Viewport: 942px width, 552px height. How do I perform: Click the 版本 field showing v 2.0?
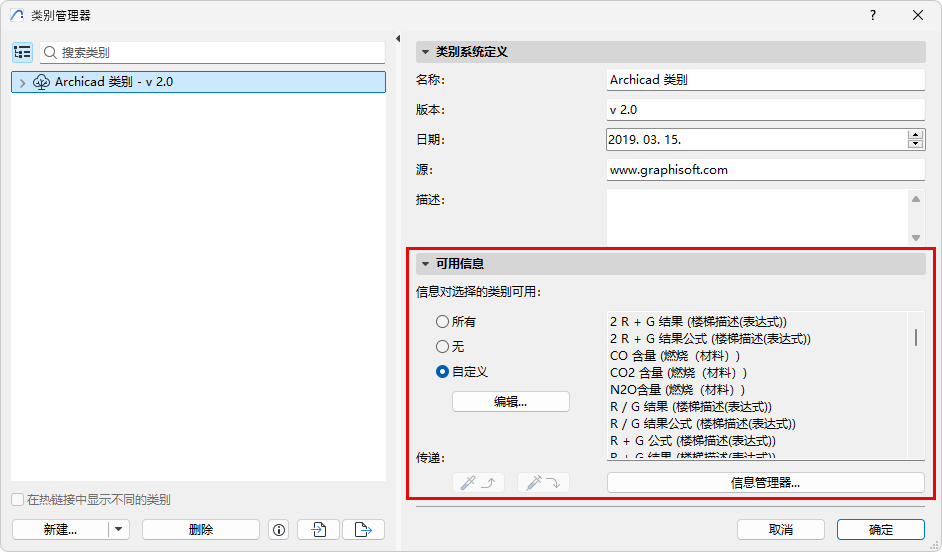[x=765, y=109]
